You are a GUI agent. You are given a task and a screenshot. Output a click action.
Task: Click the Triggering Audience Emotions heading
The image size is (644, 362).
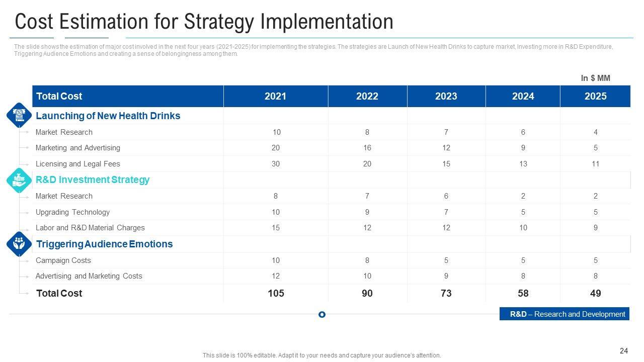pyautogui.click(x=105, y=244)
